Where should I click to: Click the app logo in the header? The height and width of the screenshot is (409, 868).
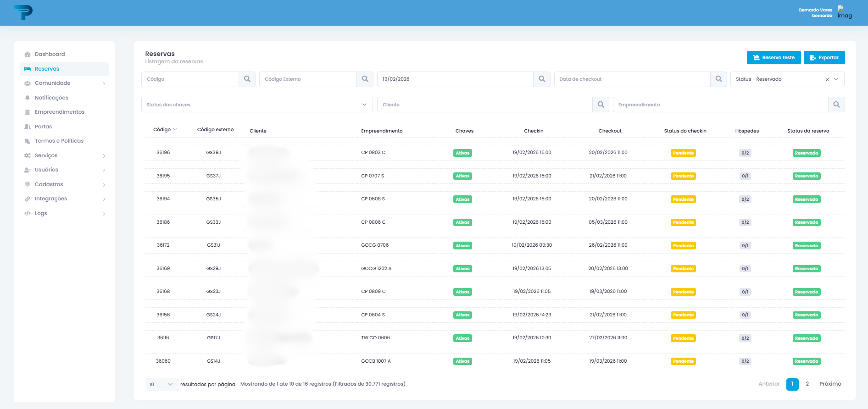pyautogui.click(x=23, y=12)
